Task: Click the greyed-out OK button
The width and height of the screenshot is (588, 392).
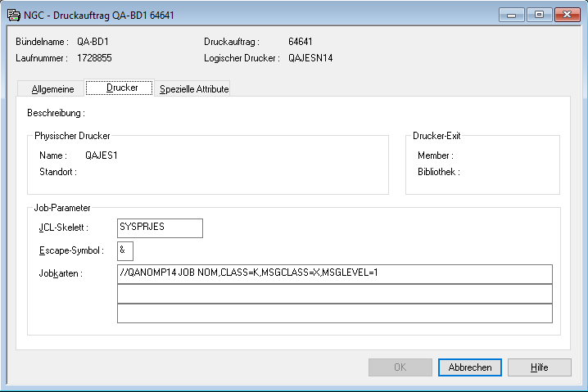Action: click(x=400, y=367)
